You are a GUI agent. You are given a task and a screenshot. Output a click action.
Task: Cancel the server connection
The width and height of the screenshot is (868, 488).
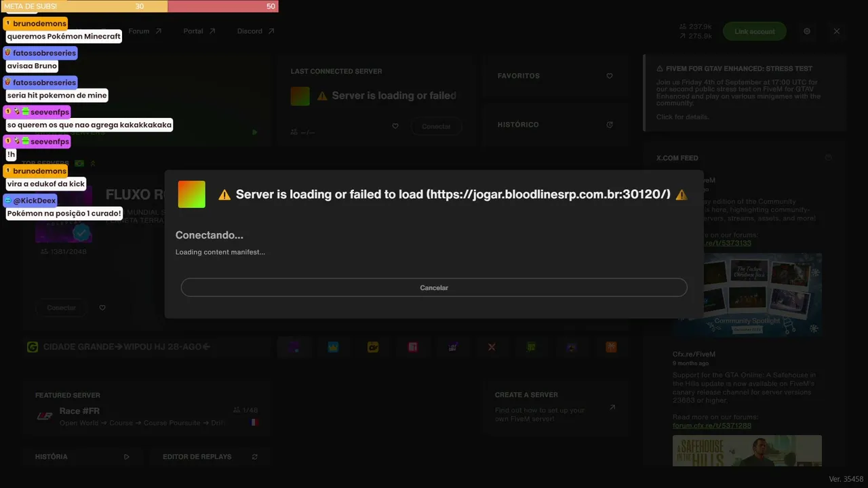click(434, 287)
